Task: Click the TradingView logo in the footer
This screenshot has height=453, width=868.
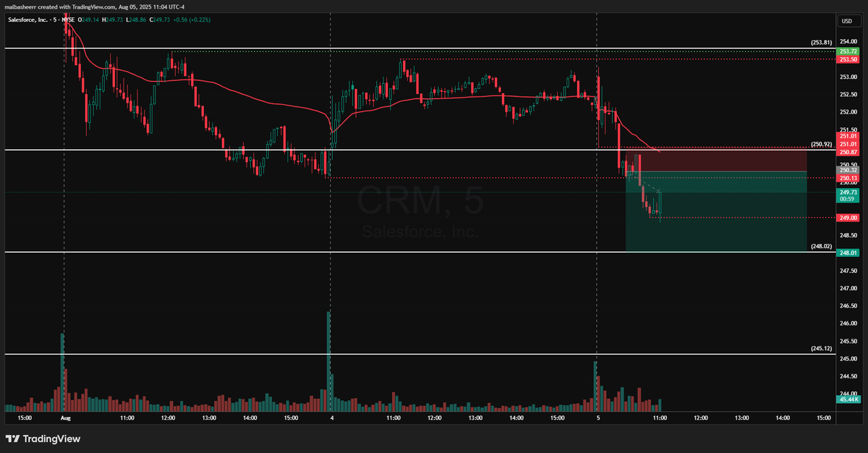Action: (43, 439)
